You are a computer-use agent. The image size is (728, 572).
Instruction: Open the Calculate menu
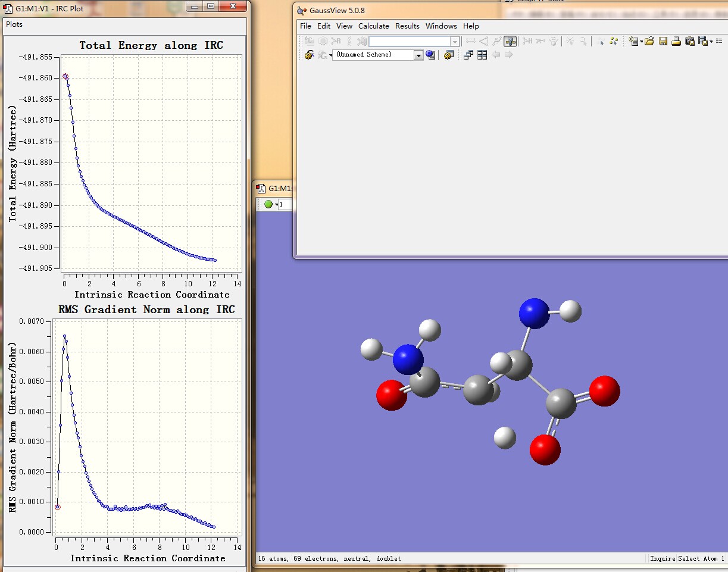click(373, 26)
